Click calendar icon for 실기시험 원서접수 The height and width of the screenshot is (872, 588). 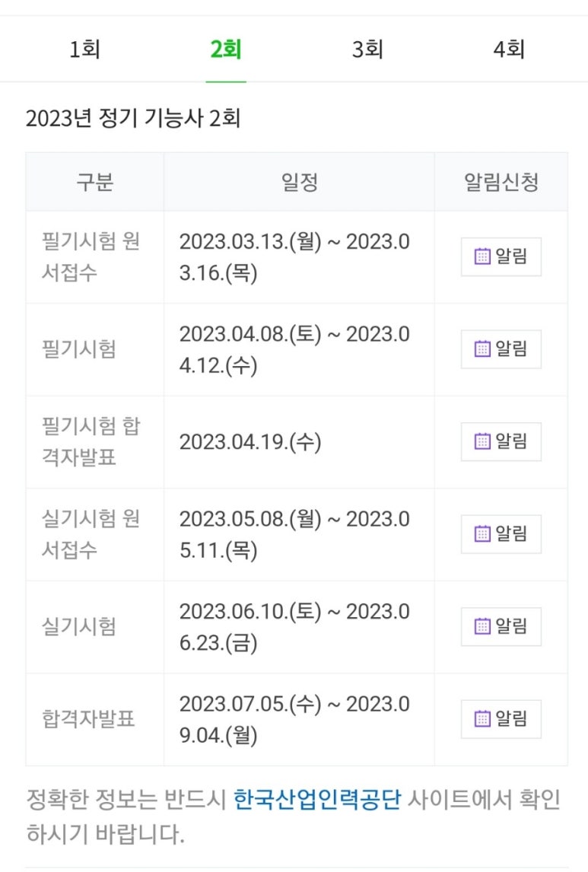(x=482, y=534)
